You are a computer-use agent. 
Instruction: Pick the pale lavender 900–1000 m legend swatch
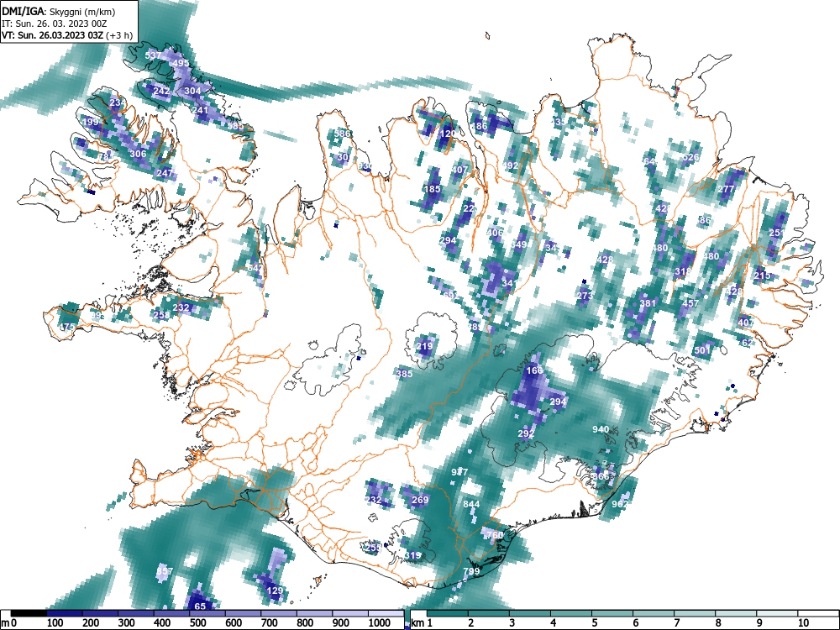point(350,613)
